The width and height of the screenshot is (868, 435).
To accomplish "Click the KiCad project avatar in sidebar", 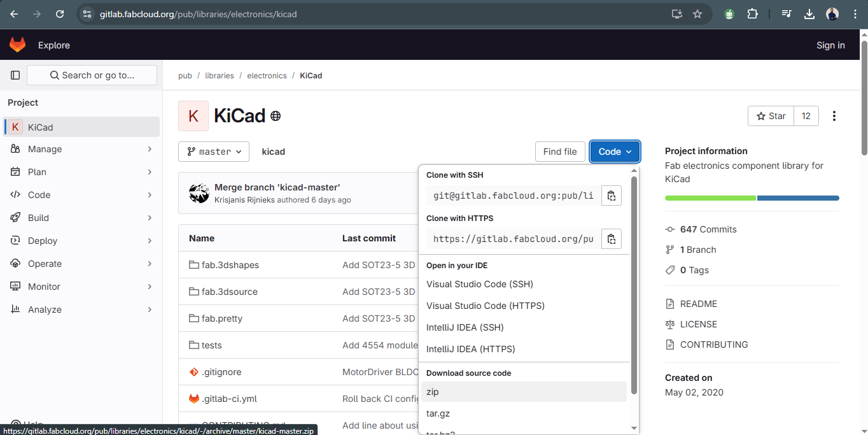I will click(15, 127).
